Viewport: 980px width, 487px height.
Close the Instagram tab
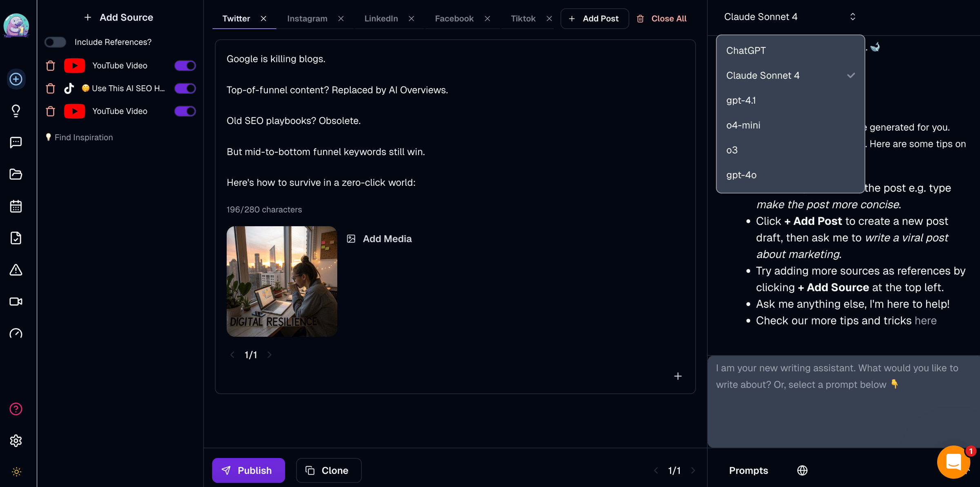341,18
